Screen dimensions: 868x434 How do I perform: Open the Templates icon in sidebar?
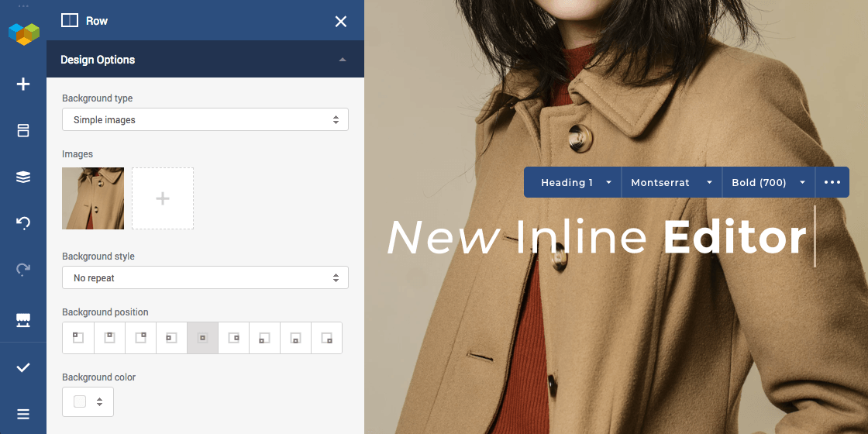23,131
